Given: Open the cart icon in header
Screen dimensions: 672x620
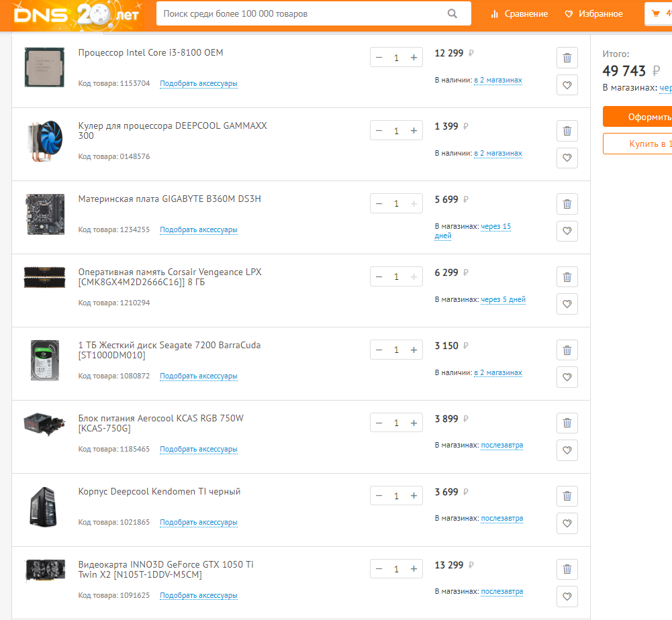Looking at the screenshot, I should pos(656,13).
